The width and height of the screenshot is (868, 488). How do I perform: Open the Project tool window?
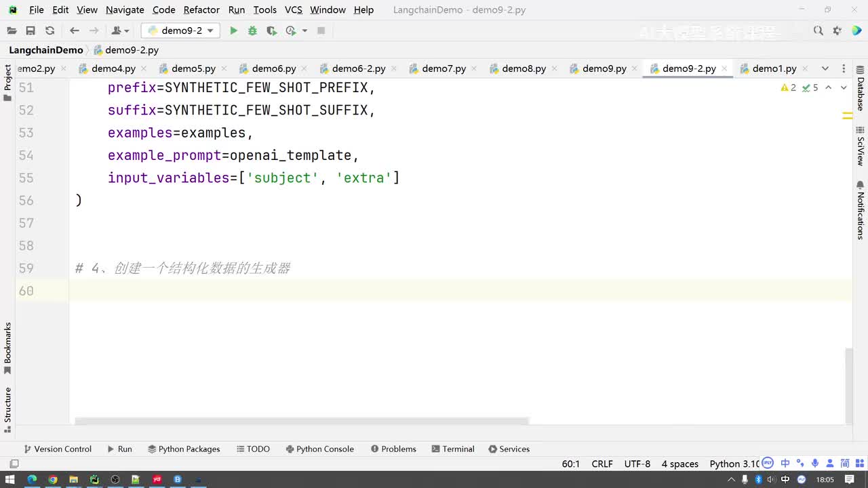coord(7,83)
